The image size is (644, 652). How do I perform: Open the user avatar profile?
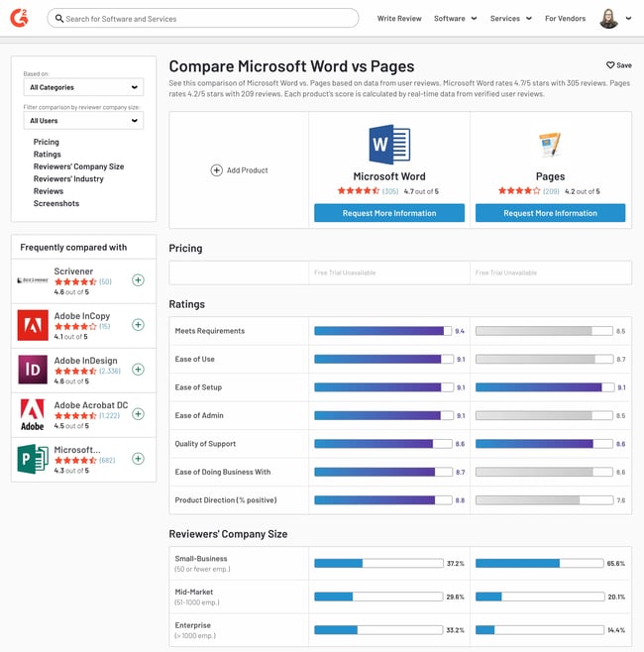click(608, 18)
